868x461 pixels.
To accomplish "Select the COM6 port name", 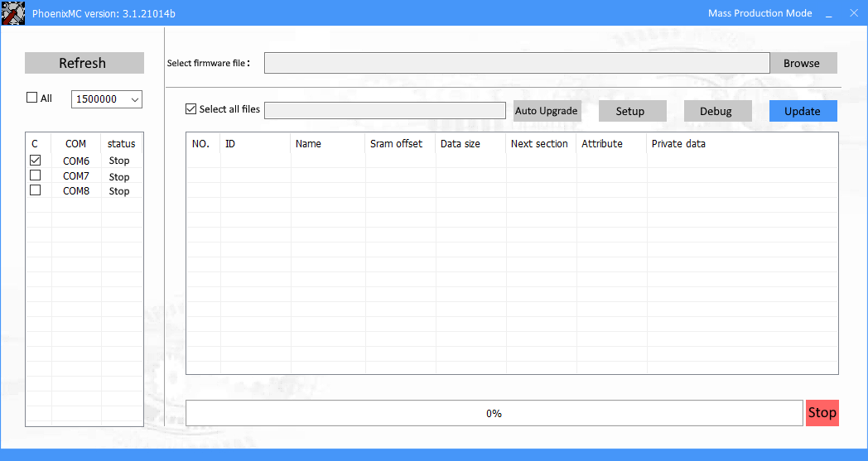I will [x=76, y=161].
